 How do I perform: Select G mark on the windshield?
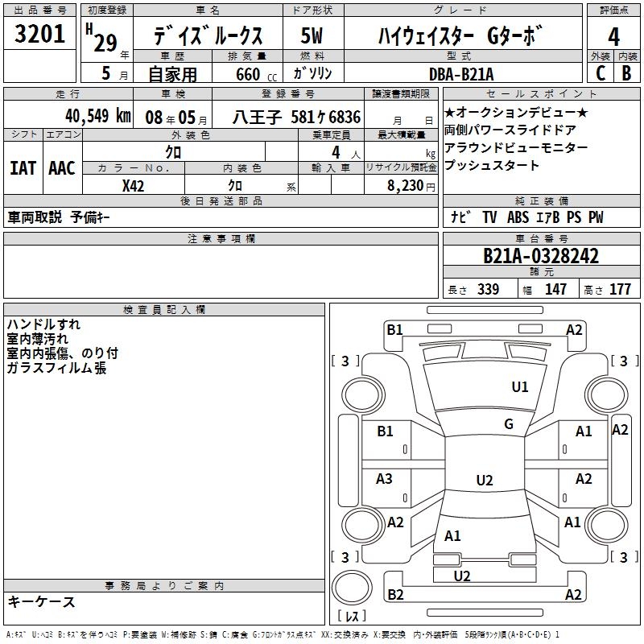tap(509, 423)
